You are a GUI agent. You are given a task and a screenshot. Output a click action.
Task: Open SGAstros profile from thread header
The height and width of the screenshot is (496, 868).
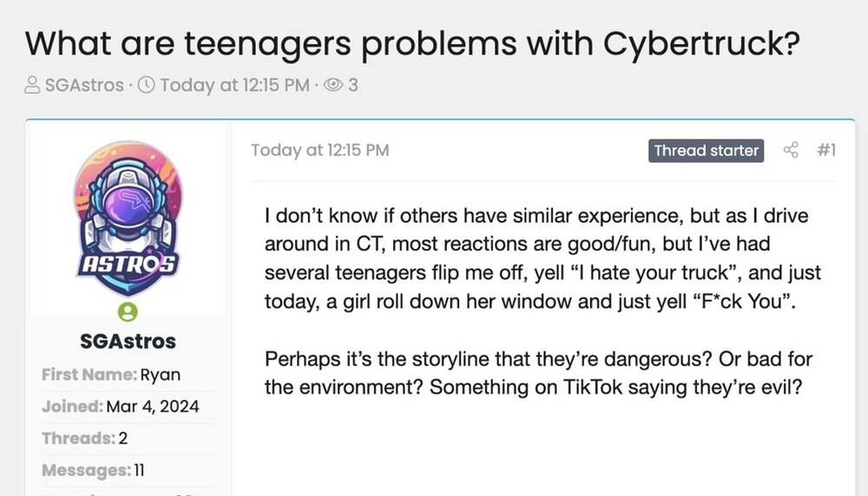[x=84, y=86]
